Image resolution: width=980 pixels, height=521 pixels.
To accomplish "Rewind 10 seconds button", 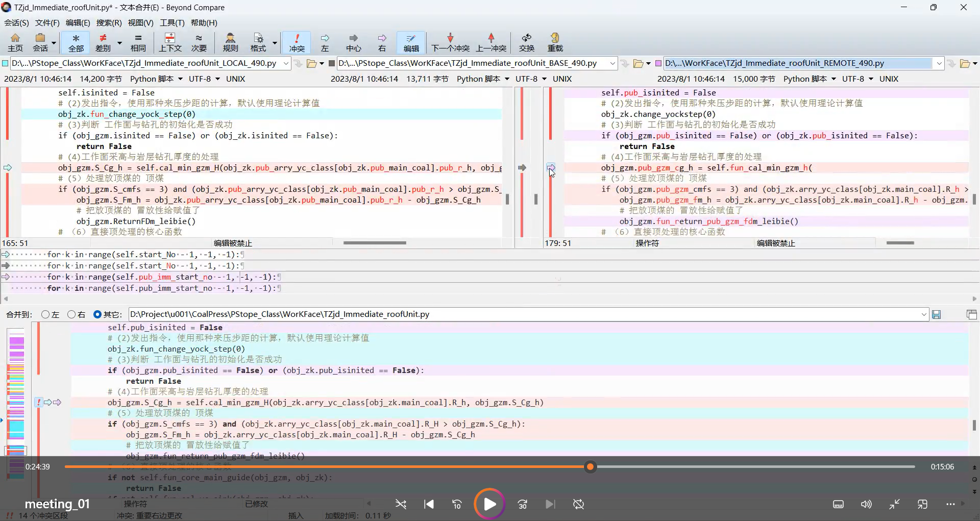I will pyautogui.click(x=457, y=504).
